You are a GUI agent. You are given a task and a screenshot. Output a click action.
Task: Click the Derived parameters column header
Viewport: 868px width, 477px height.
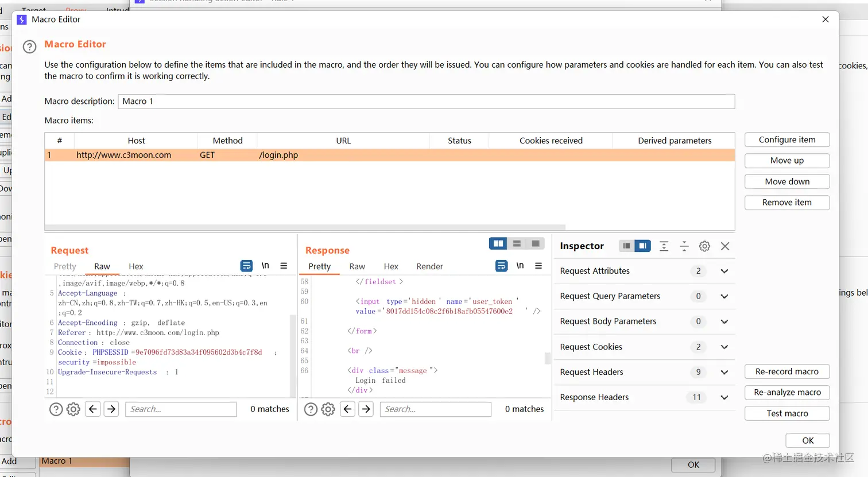pyautogui.click(x=675, y=141)
